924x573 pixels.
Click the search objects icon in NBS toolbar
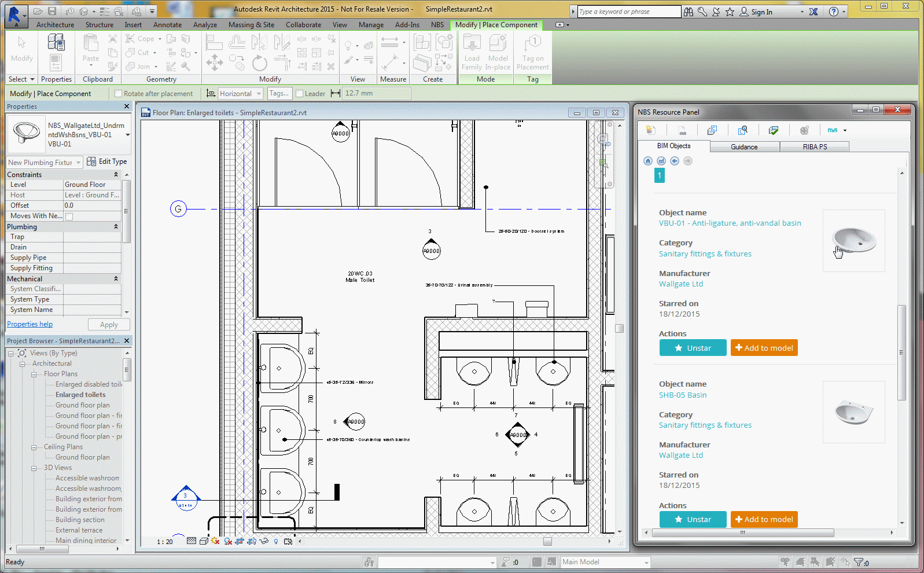743,130
